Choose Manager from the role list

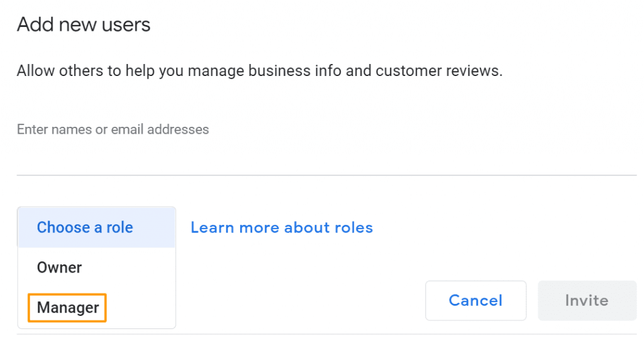(68, 308)
